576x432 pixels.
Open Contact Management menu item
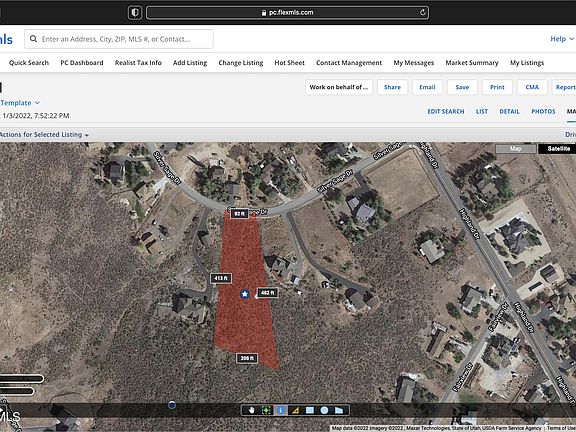(x=349, y=63)
